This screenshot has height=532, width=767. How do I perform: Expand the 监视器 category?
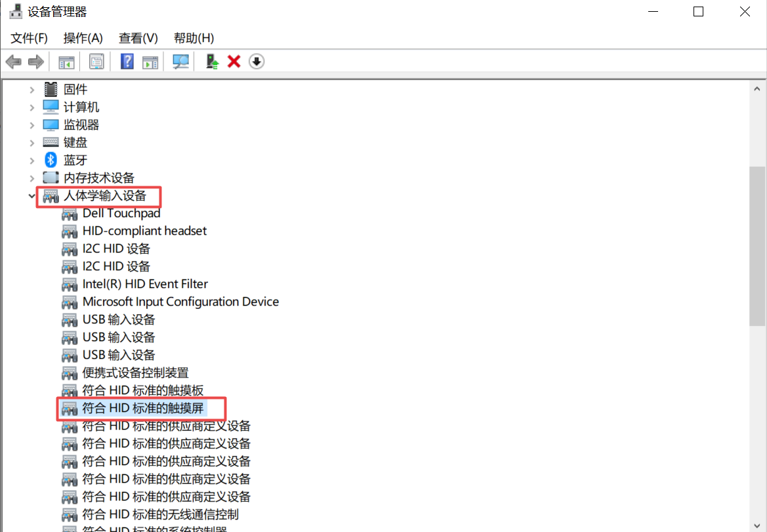(x=31, y=125)
